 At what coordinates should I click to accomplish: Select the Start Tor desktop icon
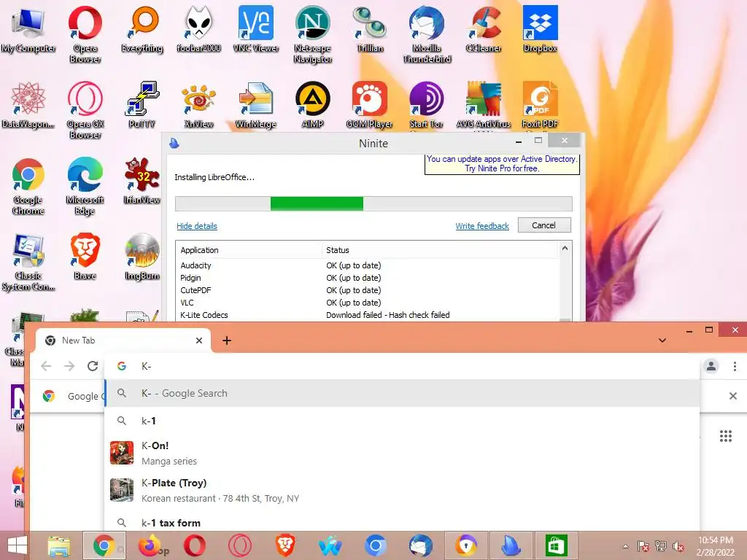(426, 105)
